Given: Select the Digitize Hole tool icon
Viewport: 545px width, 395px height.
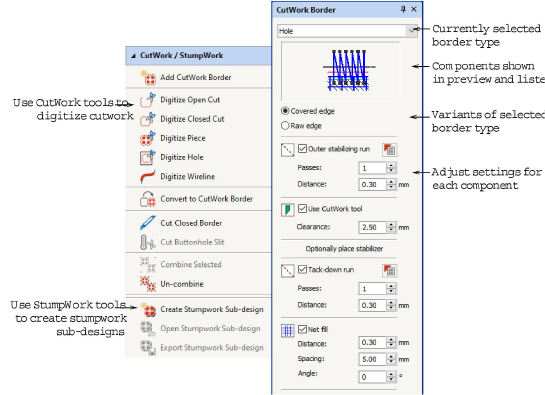Looking at the screenshot, I should [x=148, y=157].
